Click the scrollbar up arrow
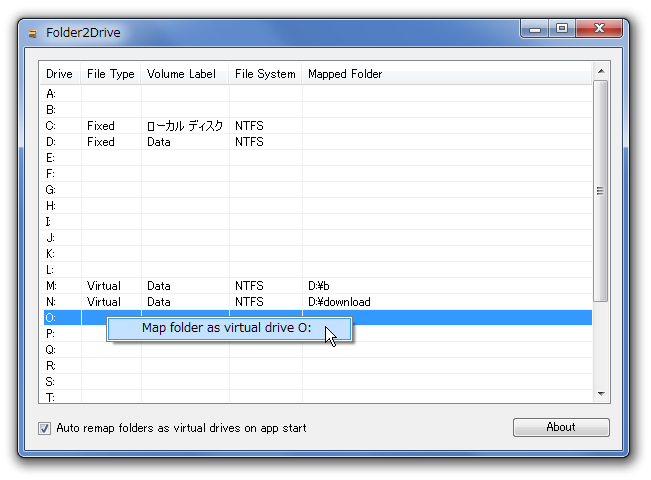The width and height of the screenshot is (651, 480). [601, 71]
